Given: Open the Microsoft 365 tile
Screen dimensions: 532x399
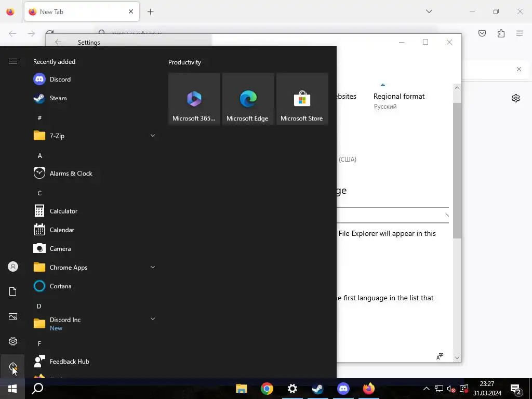Looking at the screenshot, I should (194, 99).
